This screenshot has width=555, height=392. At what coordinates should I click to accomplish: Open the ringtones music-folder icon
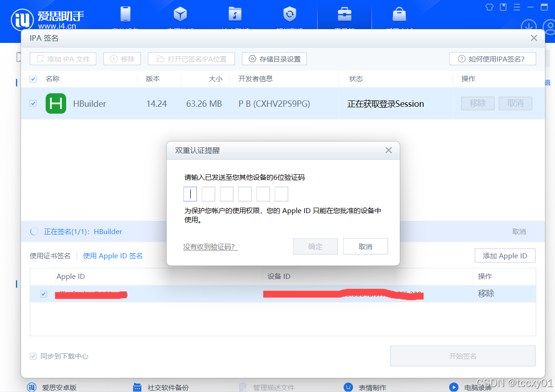click(235, 14)
